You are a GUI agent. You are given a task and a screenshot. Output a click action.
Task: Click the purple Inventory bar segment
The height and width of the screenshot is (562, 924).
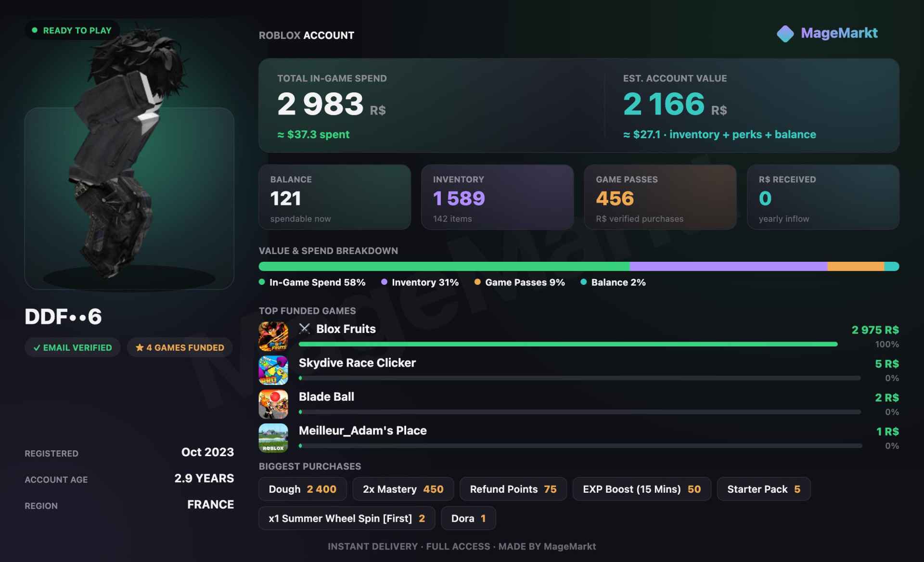729,266
